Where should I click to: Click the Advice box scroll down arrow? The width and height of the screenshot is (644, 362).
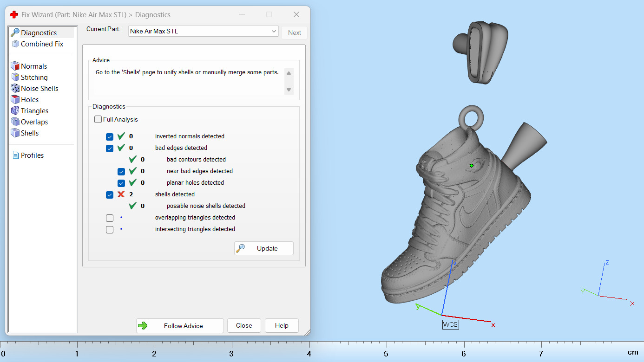[289, 90]
